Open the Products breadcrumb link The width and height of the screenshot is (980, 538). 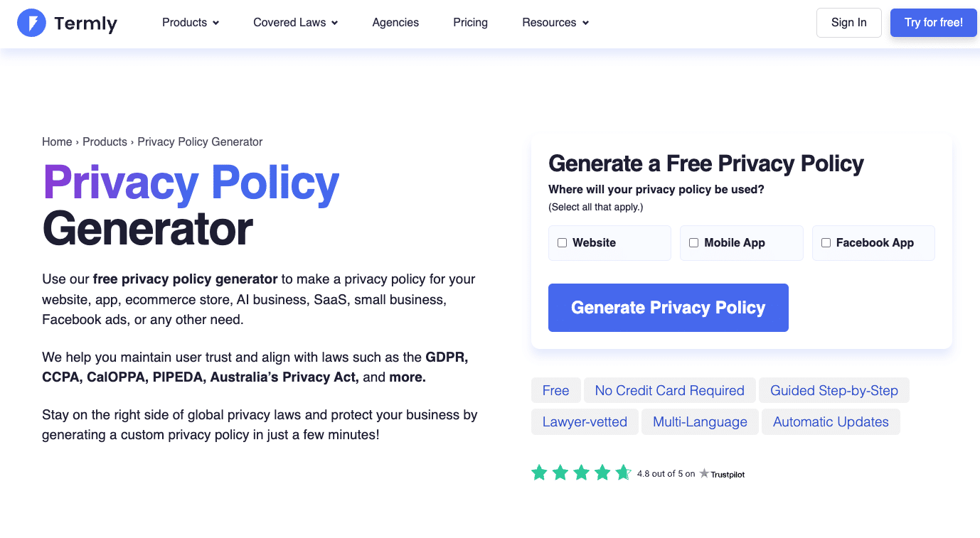click(x=105, y=142)
